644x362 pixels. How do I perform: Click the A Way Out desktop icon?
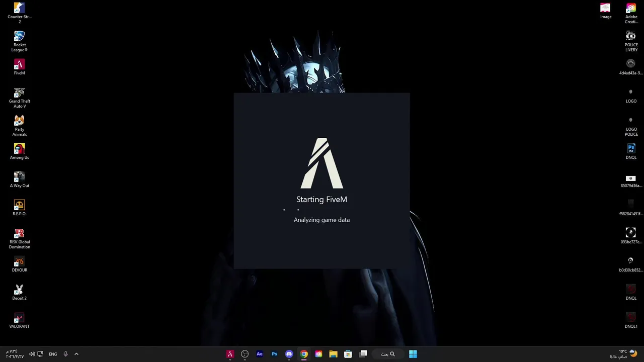pyautogui.click(x=19, y=180)
